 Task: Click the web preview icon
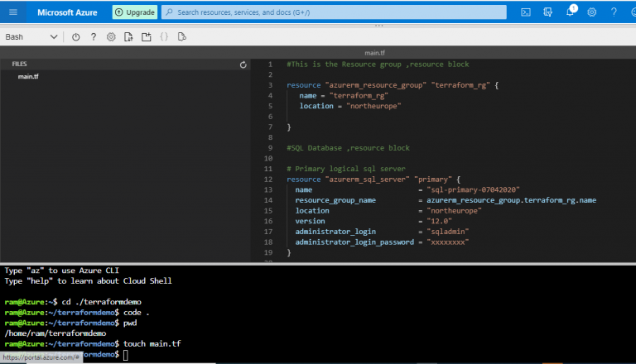tap(181, 37)
